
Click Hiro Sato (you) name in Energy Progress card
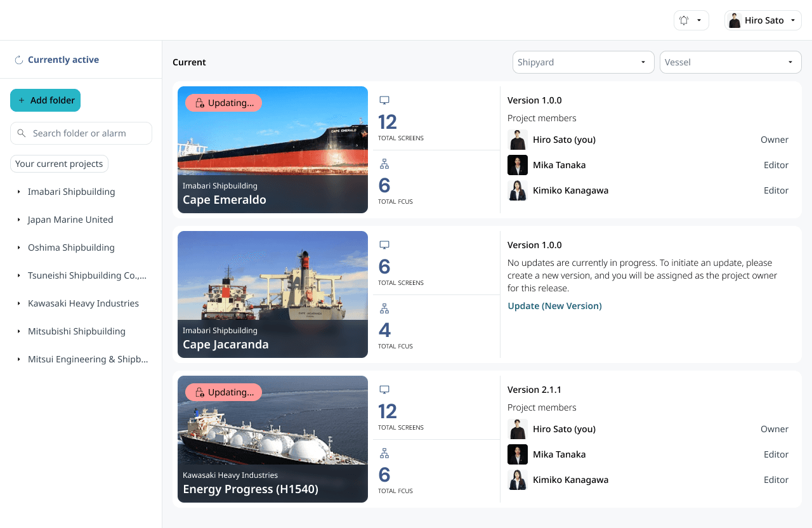tap(564, 429)
